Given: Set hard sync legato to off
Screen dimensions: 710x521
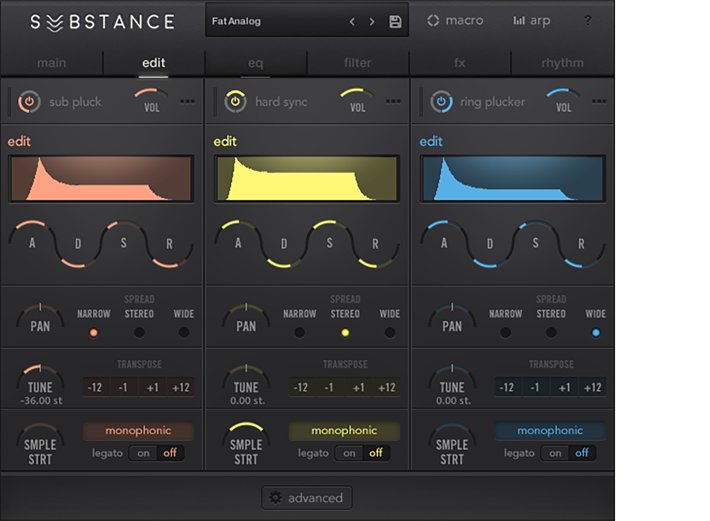Looking at the screenshot, I should pyautogui.click(x=376, y=453).
